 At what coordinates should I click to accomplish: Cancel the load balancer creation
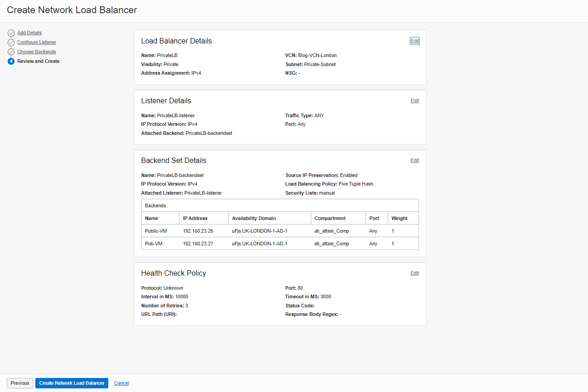(121, 383)
